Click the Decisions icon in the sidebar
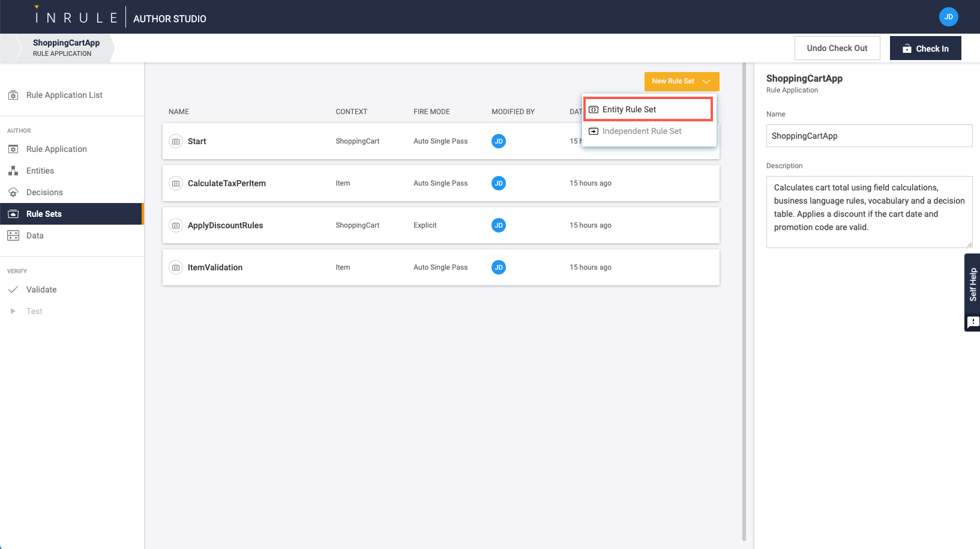 13,193
